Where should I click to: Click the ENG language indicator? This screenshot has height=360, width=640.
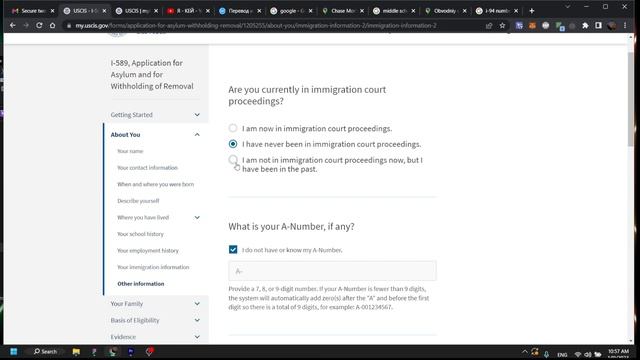coord(562,355)
